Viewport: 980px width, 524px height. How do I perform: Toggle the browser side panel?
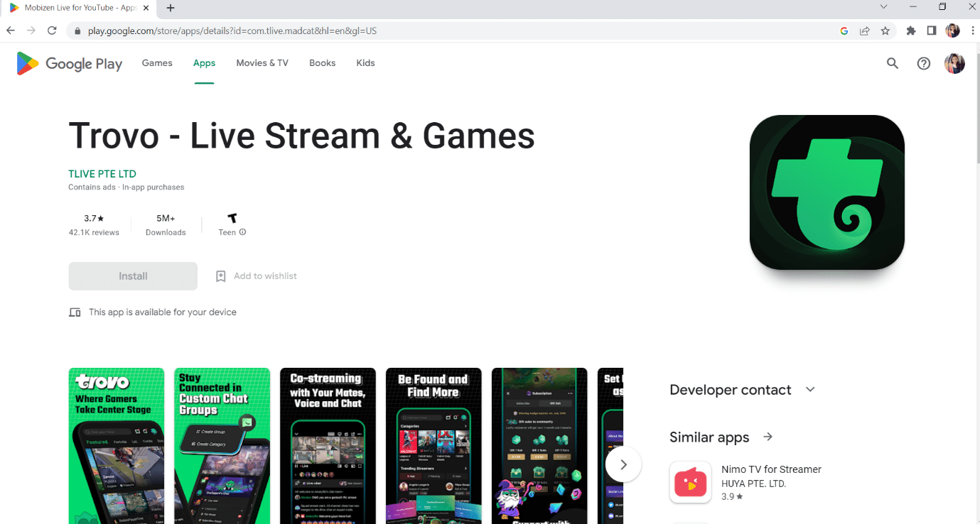[x=932, y=31]
